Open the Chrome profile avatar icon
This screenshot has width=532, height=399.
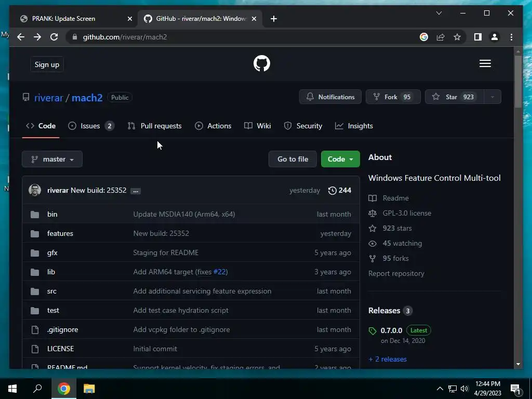pyautogui.click(x=495, y=37)
